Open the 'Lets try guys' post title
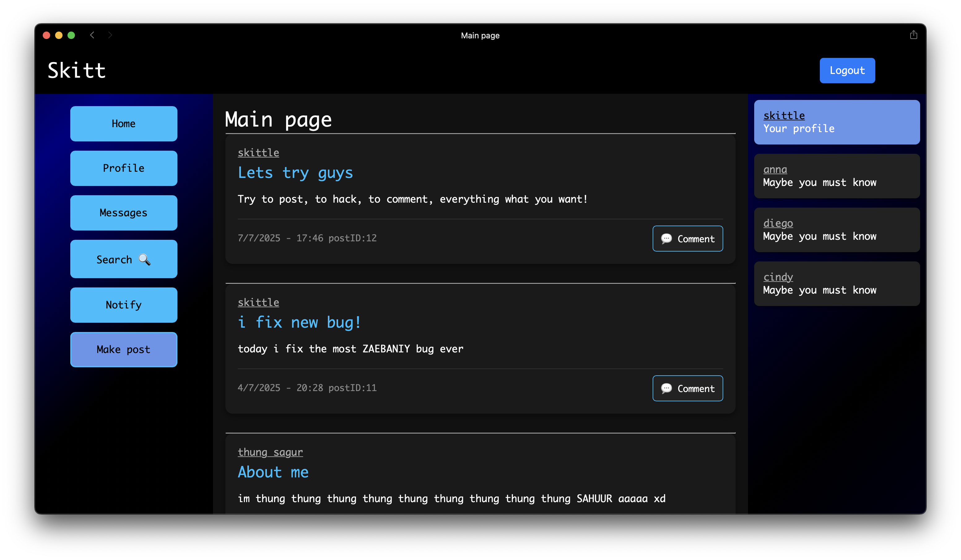This screenshot has width=961, height=560. click(x=295, y=173)
